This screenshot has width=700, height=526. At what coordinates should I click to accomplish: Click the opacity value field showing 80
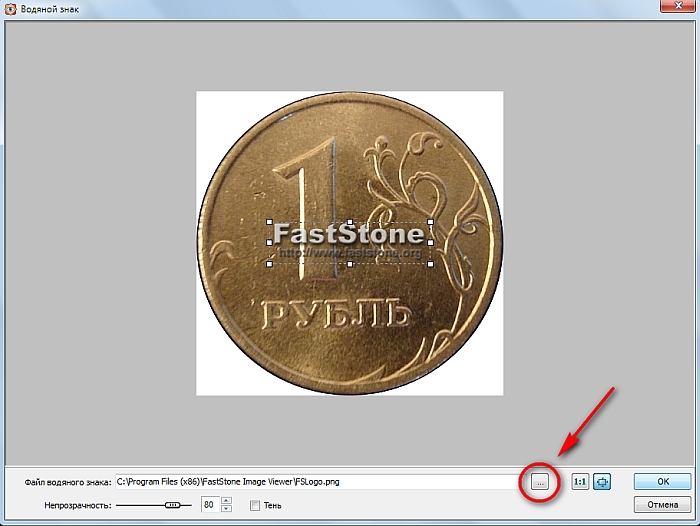pyautogui.click(x=210, y=505)
